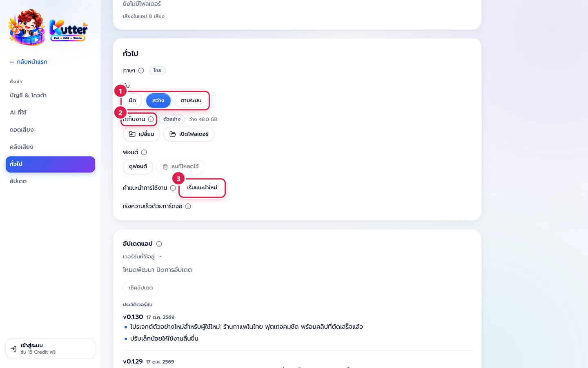Click the เริ่มแนะนำใหม่ button
Screen dimensions: 588x368
[202, 188]
